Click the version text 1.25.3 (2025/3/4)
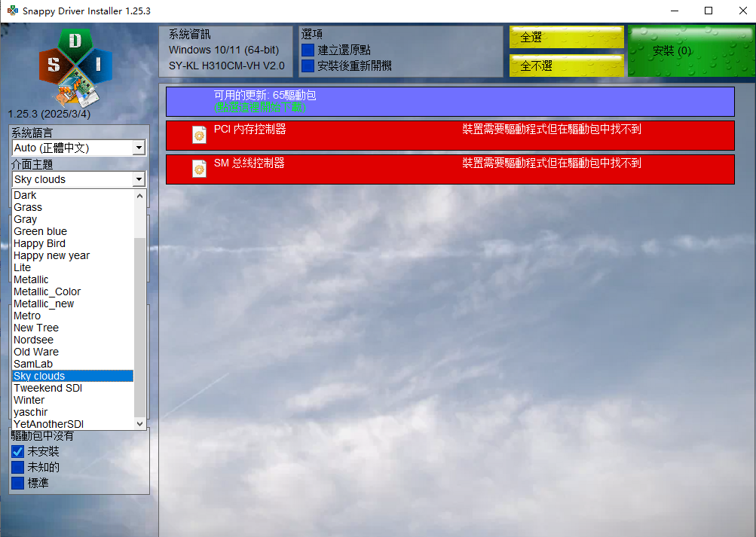This screenshot has height=537, width=756. (x=49, y=114)
